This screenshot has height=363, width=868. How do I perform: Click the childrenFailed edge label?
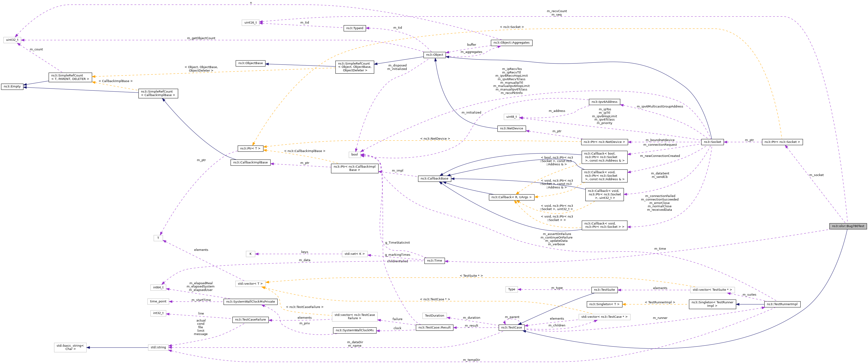(397, 261)
